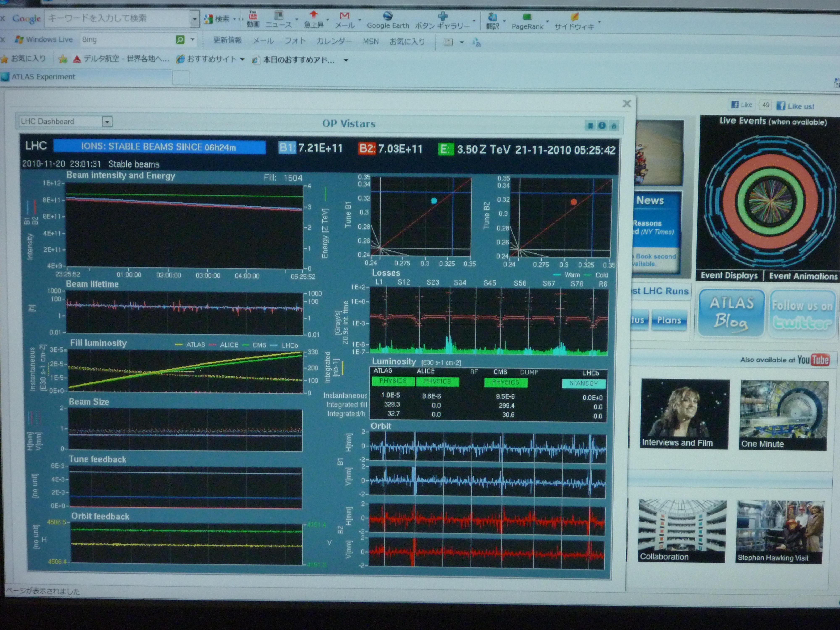Open the YouTube 動画 toolbar button

(253, 19)
